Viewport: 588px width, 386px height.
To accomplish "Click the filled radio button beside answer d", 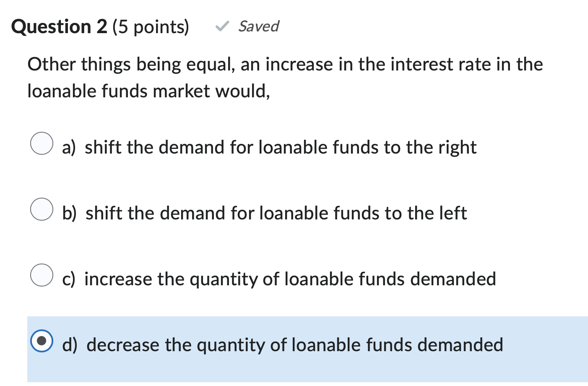I will pyautogui.click(x=42, y=341).
